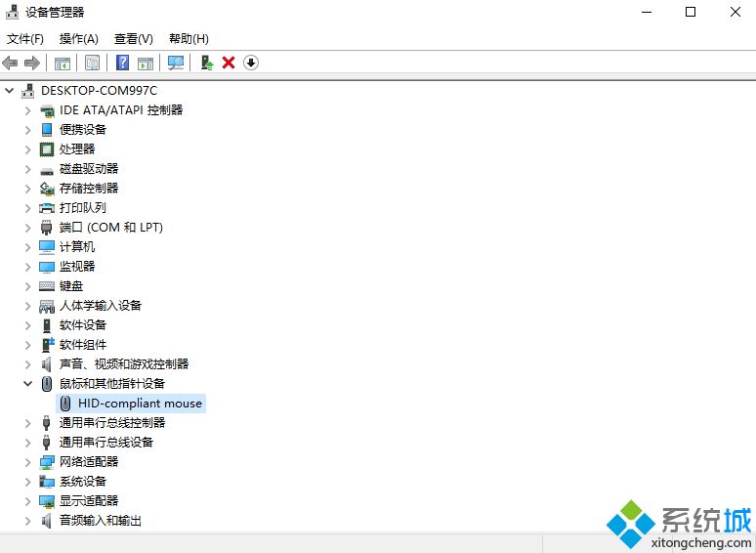Expand the 监视器 category

[x=28, y=267]
